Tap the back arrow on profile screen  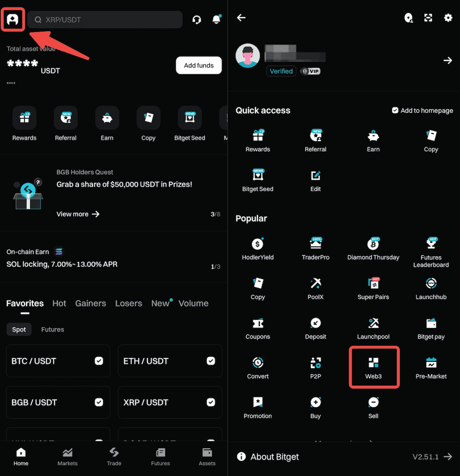coord(242,17)
